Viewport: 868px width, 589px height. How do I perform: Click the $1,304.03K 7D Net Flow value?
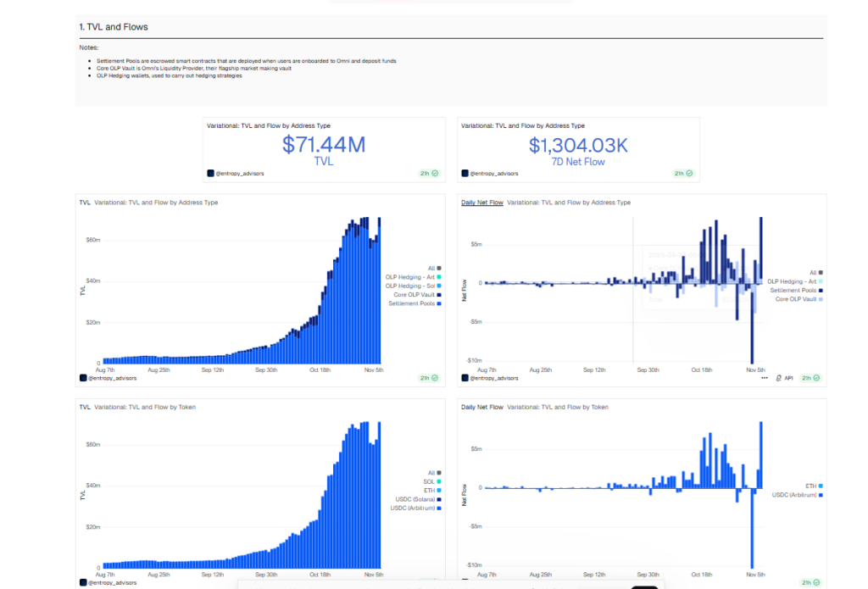(578, 146)
